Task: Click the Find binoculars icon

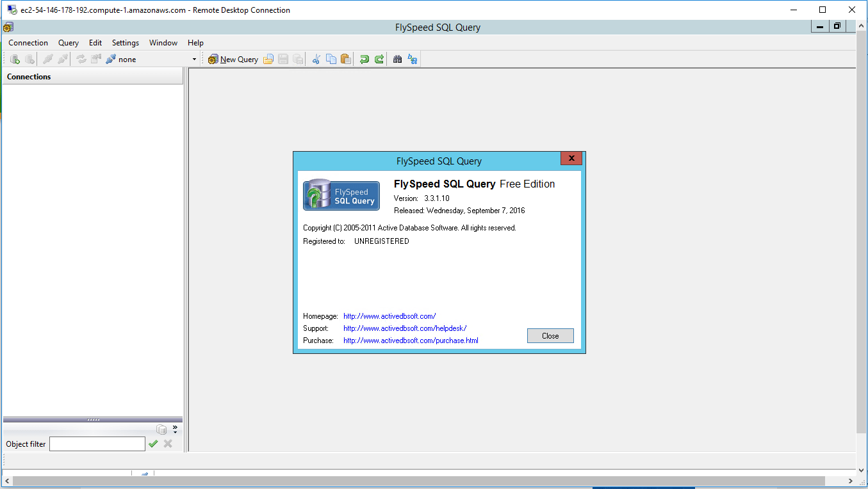Action: 397,60
